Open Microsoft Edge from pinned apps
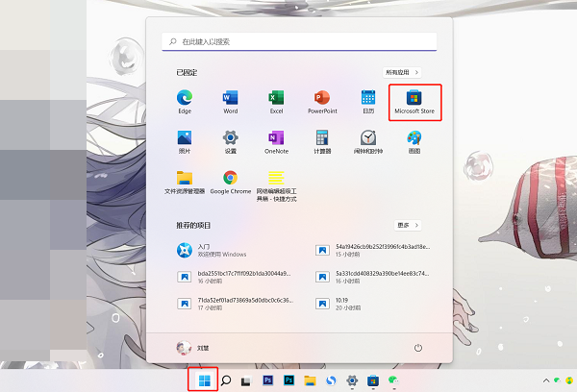The height and width of the screenshot is (392, 577). (184, 102)
